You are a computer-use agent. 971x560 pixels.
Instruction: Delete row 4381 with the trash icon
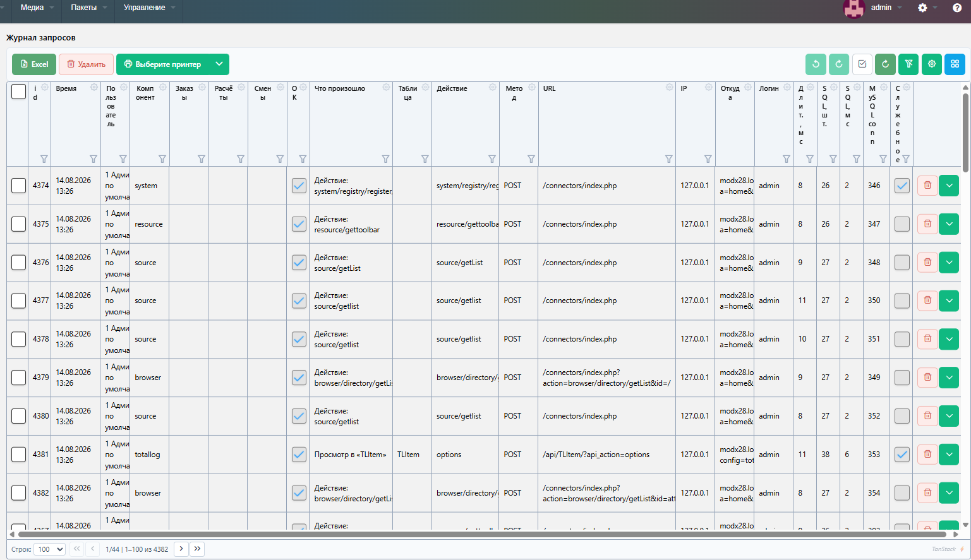pos(927,455)
